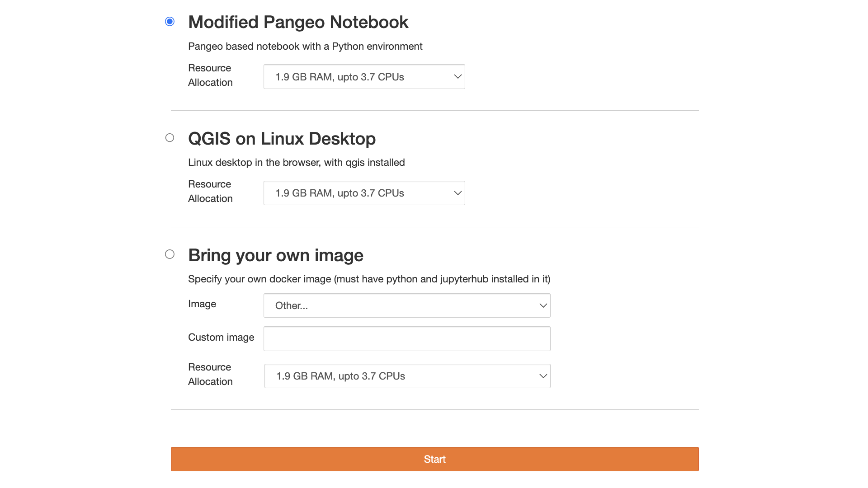This screenshot has height=488, width=868.
Task: Select the Bring your own image radio button
Action: (x=170, y=254)
